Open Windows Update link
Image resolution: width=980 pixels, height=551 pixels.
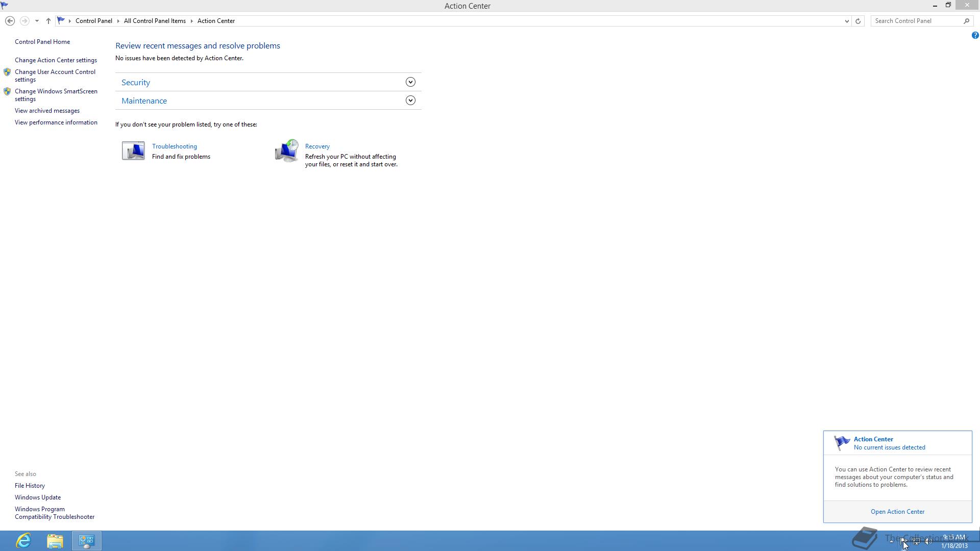point(38,497)
